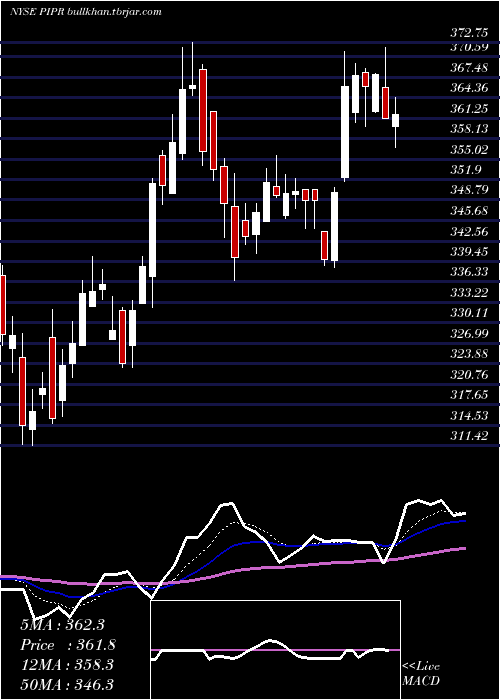This screenshot has height=700, width=500.
Task: Click the 5MA : 362.3 readout
Action: (62, 625)
